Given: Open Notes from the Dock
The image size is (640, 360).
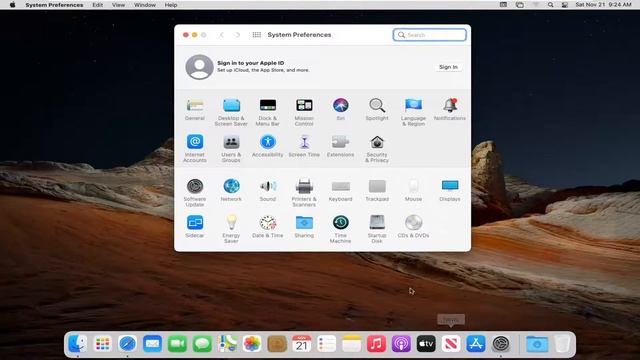Looking at the screenshot, I should 351,344.
